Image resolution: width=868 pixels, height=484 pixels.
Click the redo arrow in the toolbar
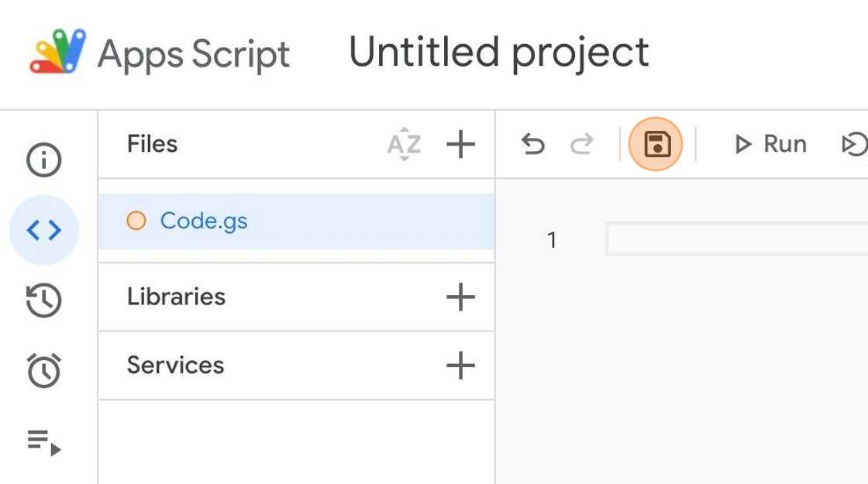pos(581,145)
